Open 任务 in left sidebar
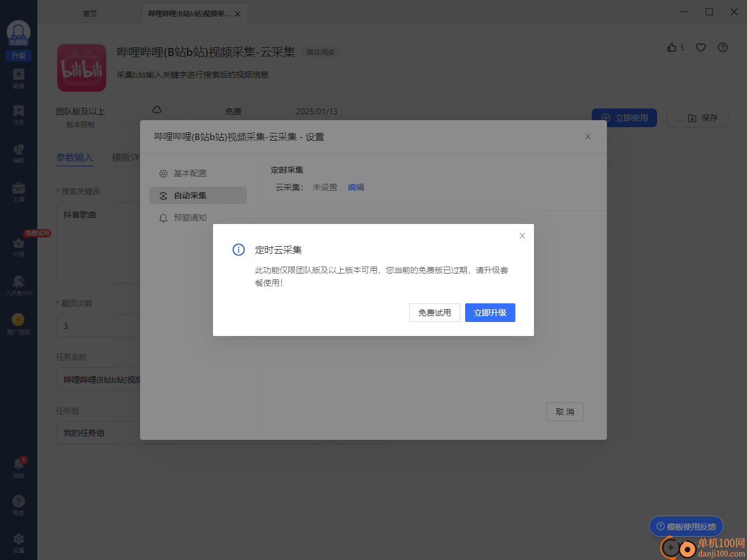 pos(19,115)
